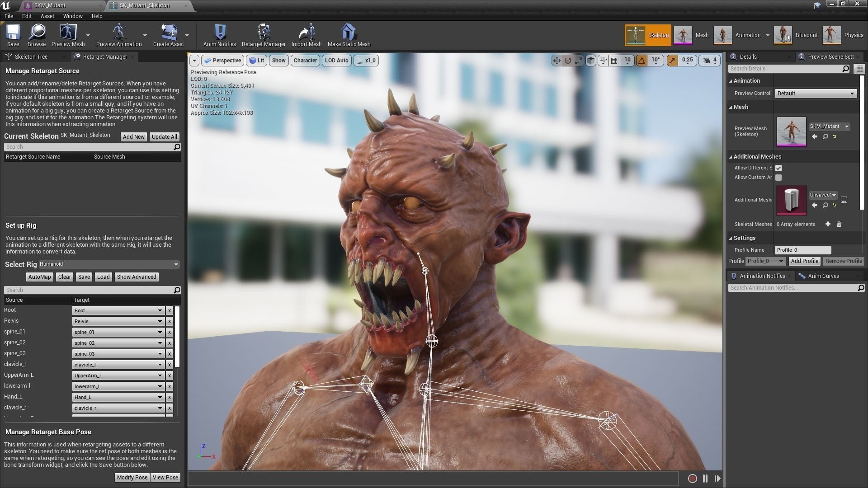
Task: Click the Additional Meshes asset thumbnail
Action: coord(792,200)
